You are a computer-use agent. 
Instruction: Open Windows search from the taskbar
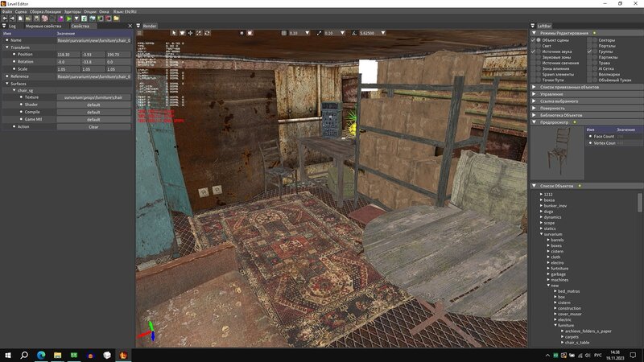click(24, 355)
